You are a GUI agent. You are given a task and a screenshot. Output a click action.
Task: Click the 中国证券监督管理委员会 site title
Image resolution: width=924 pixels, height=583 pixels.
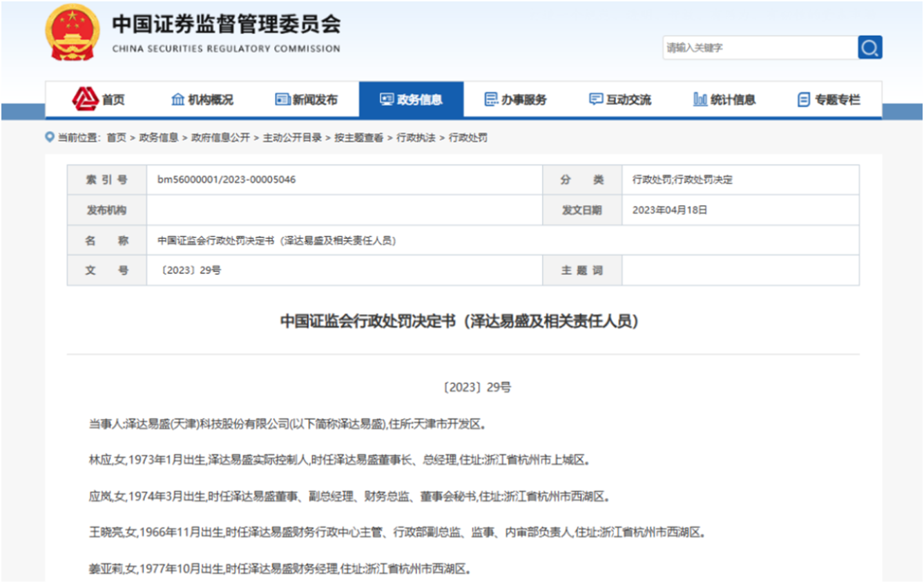[x=227, y=25]
